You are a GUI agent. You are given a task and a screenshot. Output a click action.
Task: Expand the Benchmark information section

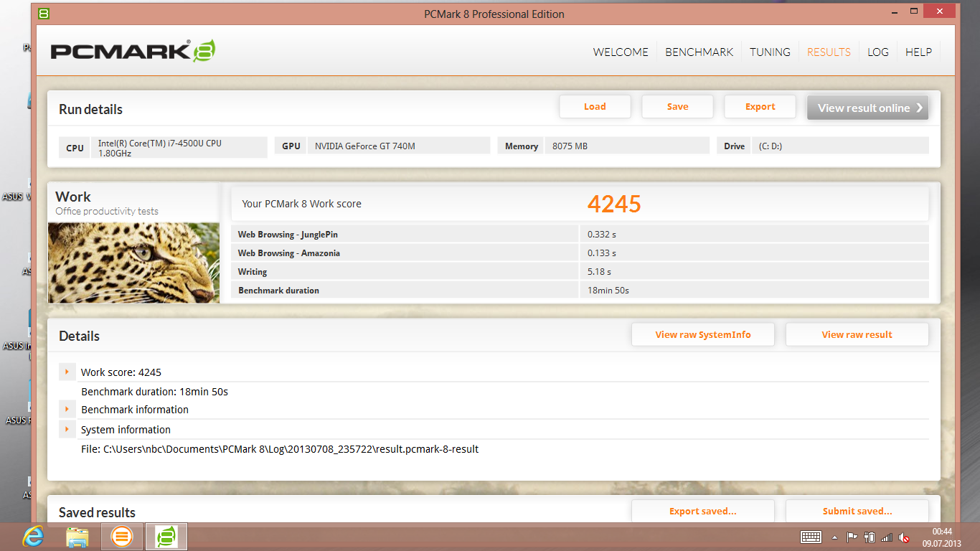67,409
